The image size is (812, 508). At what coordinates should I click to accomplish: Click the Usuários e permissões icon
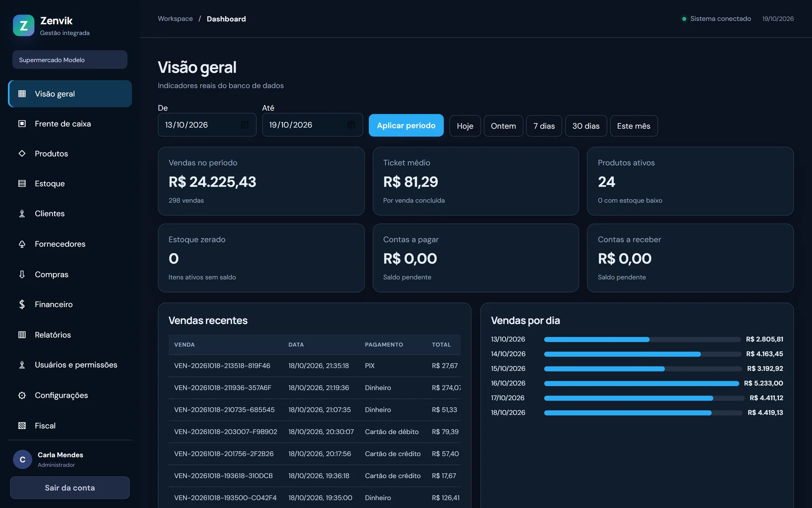click(22, 365)
